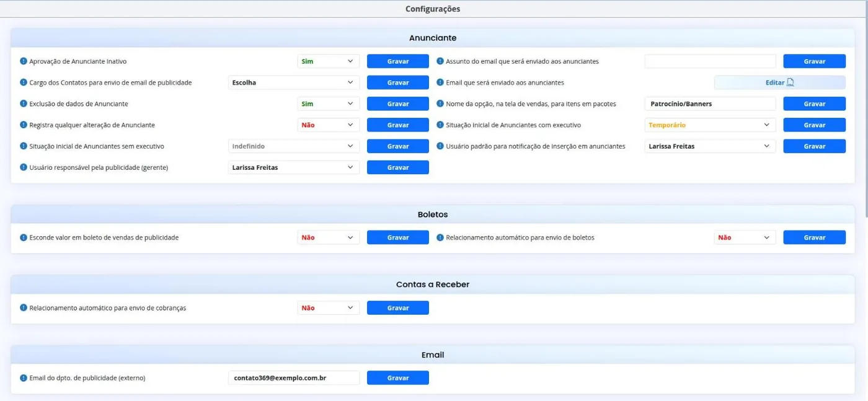
Task: Click Gravar for Situação inicial com executivo
Action: pyautogui.click(x=815, y=125)
